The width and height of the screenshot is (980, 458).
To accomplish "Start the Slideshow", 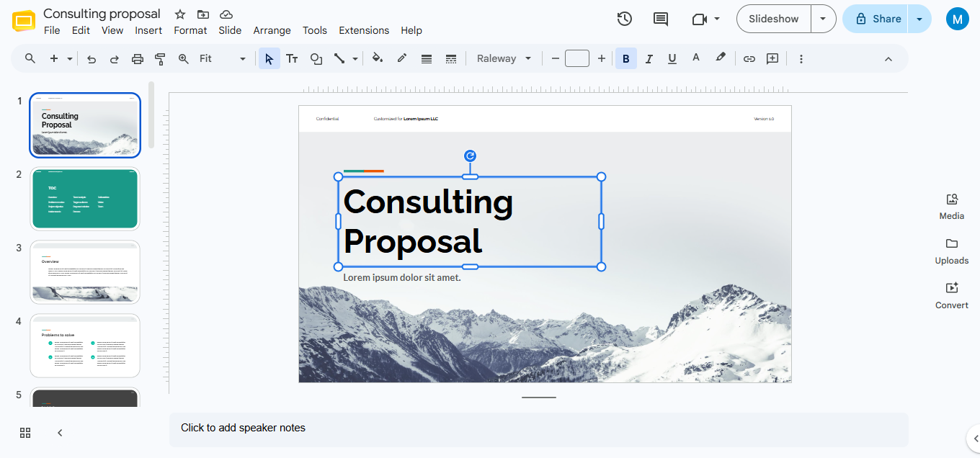I will point(774,19).
